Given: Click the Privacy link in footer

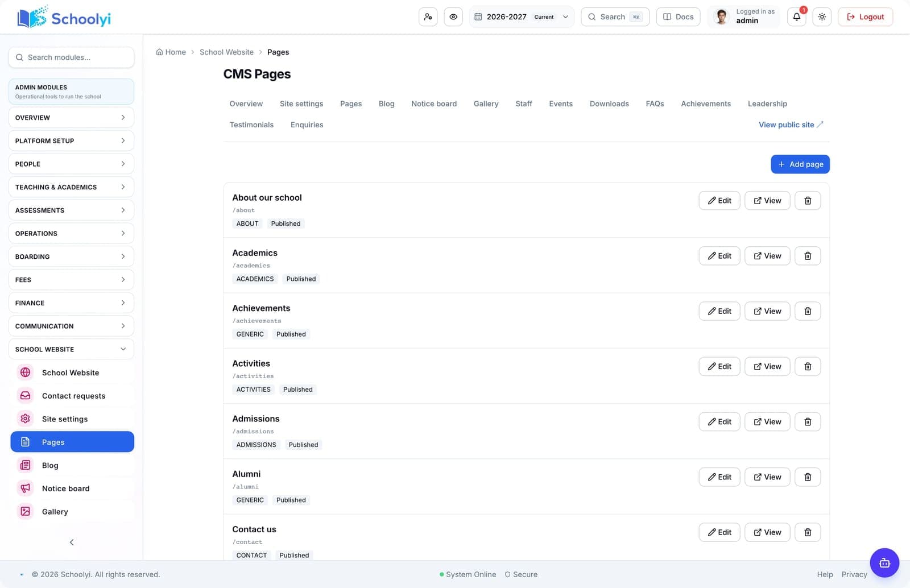Looking at the screenshot, I should tap(854, 574).
